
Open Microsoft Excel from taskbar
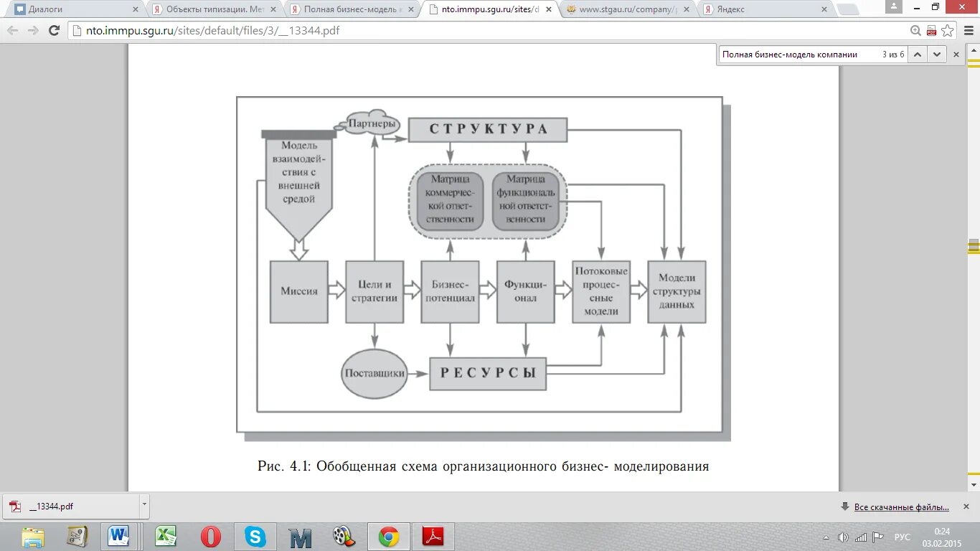click(166, 536)
